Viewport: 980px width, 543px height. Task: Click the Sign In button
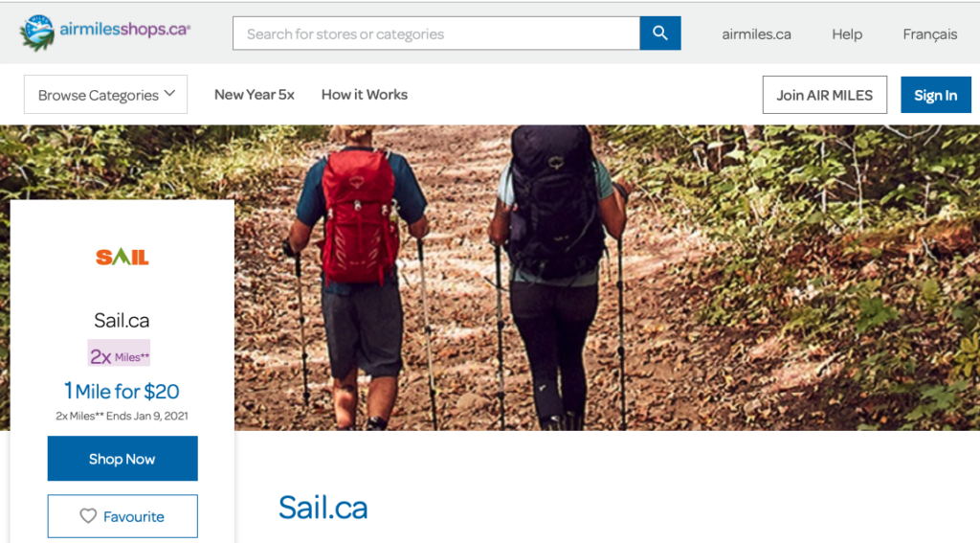click(x=936, y=95)
